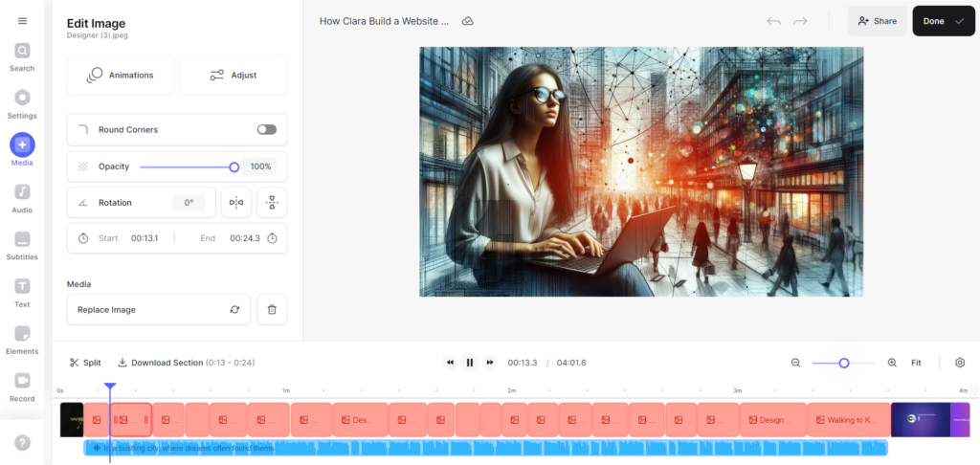Zoom out the timeline
Image resolution: width=980 pixels, height=465 pixels.
tap(795, 363)
